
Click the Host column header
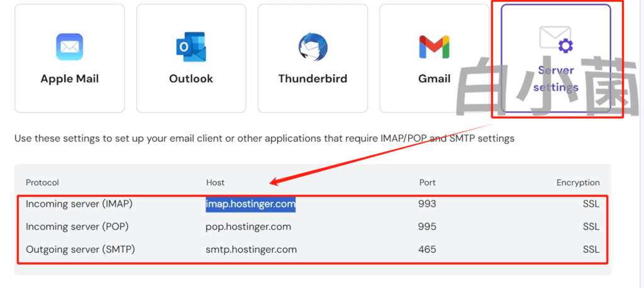pyautogui.click(x=215, y=182)
